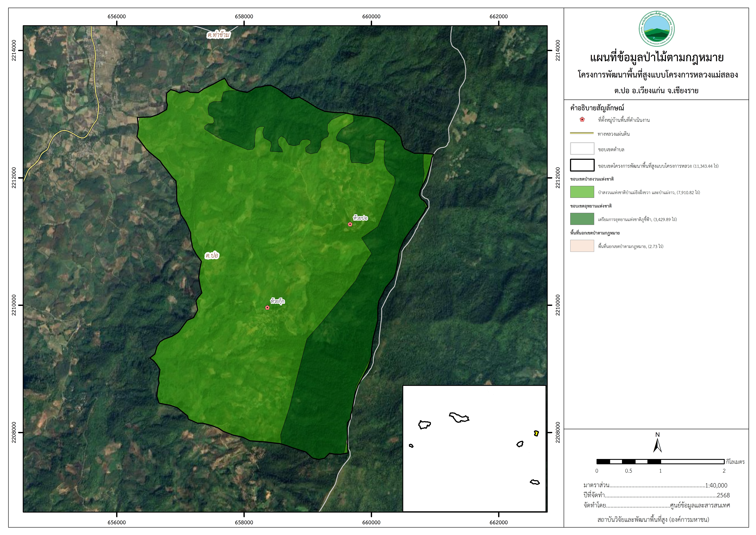Click the กิโลเมตร unit label of scale bar

tap(735, 462)
